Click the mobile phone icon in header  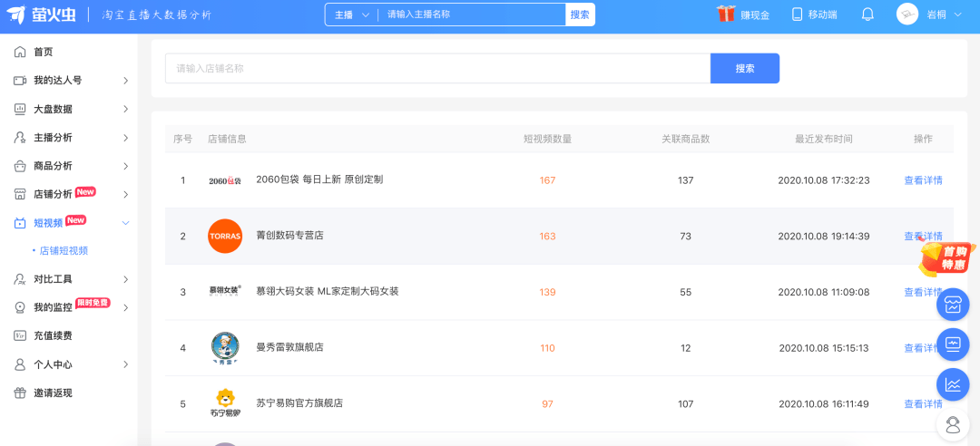tap(798, 15)
